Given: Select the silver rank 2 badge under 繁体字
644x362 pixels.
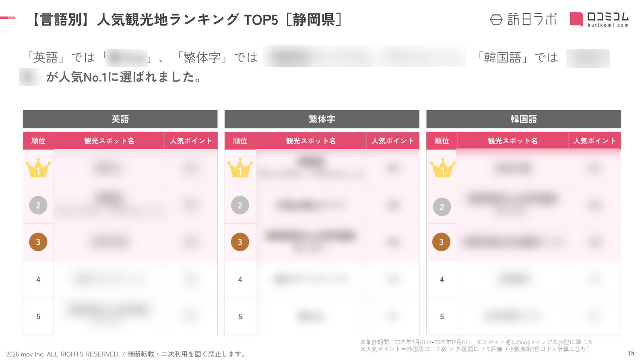Looking at the screenshot, I should 240,206.
